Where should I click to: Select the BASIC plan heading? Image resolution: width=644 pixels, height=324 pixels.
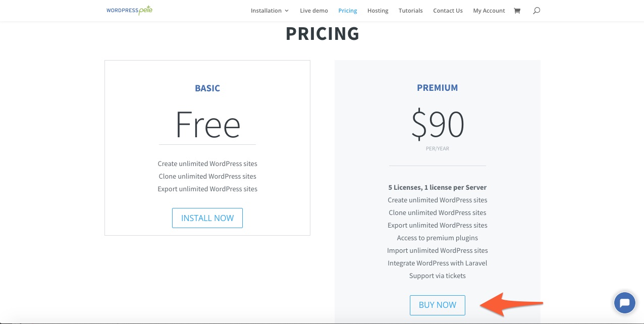point(207,88)
